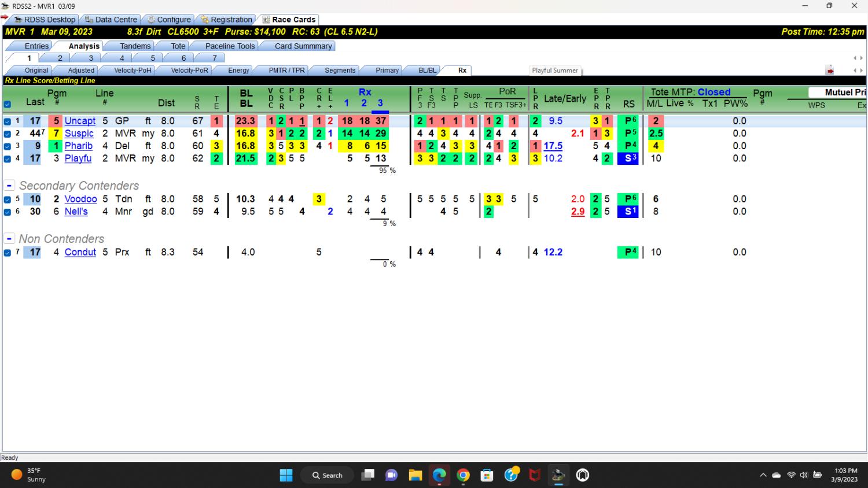
Task: Open volume control in system tray
Action: click(x=804, y=475)
